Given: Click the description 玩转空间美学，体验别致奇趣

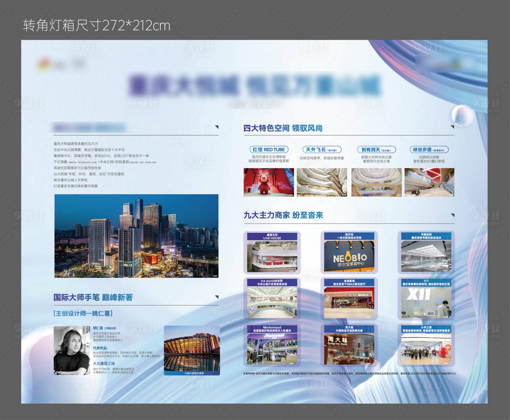Looking at the screenshot, I should tap(322, 158).
